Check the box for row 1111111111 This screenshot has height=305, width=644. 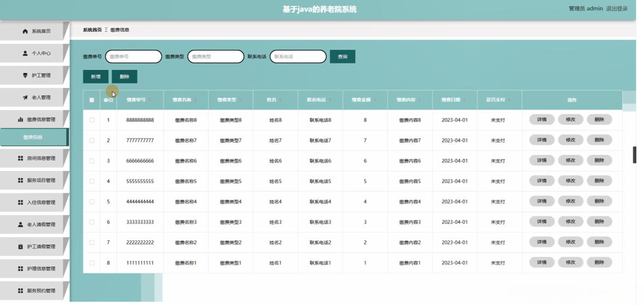92,263
